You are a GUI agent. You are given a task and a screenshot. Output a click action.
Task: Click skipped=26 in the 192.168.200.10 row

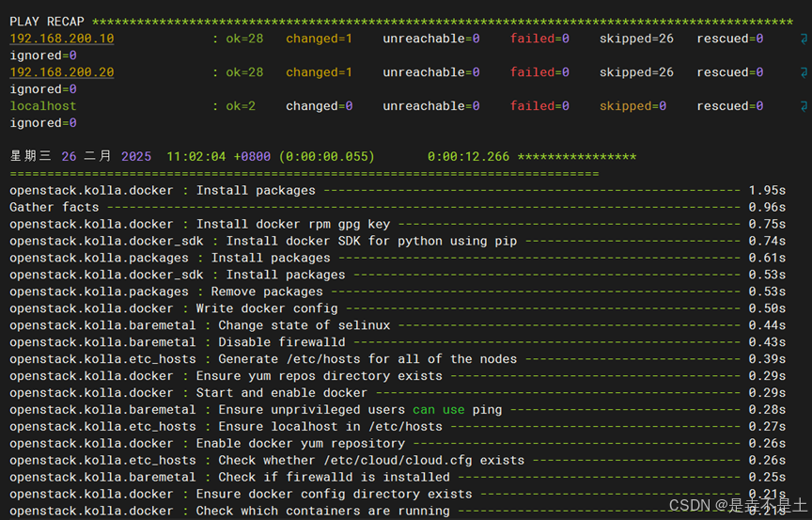pyautogui.click(x=636, y=39)
